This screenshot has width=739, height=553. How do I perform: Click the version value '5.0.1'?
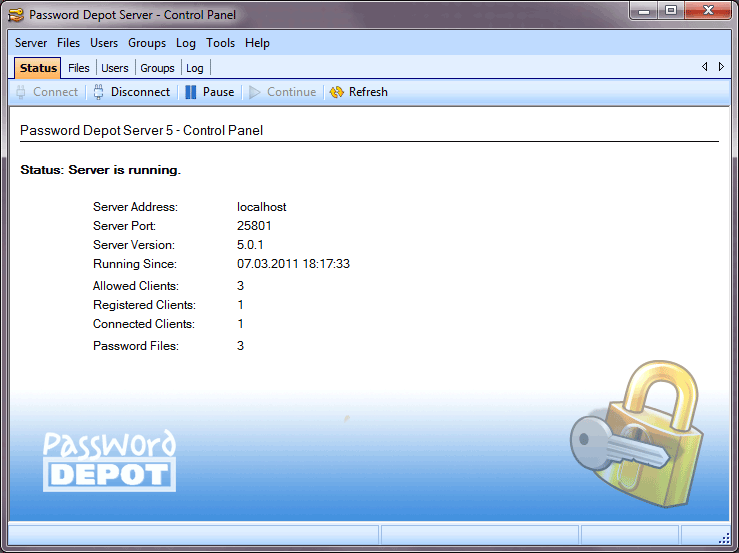(250, 245)
